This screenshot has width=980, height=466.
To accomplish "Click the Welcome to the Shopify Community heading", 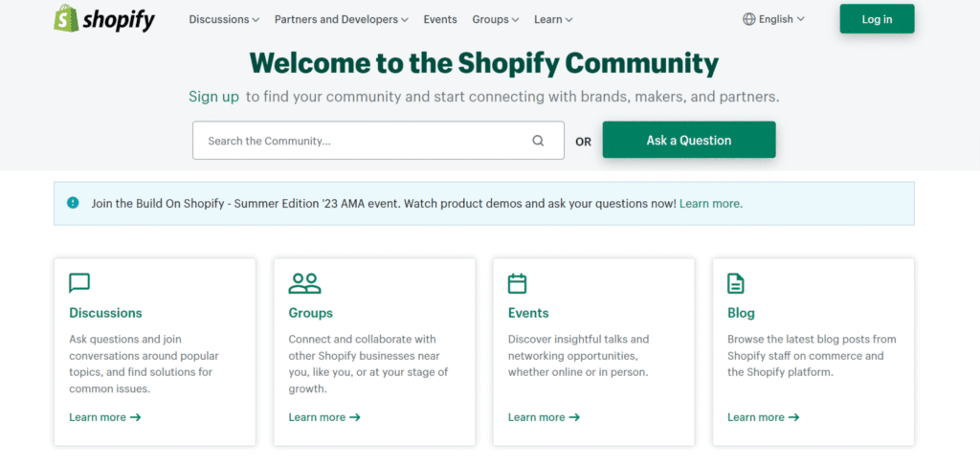I will coord(483,62).
